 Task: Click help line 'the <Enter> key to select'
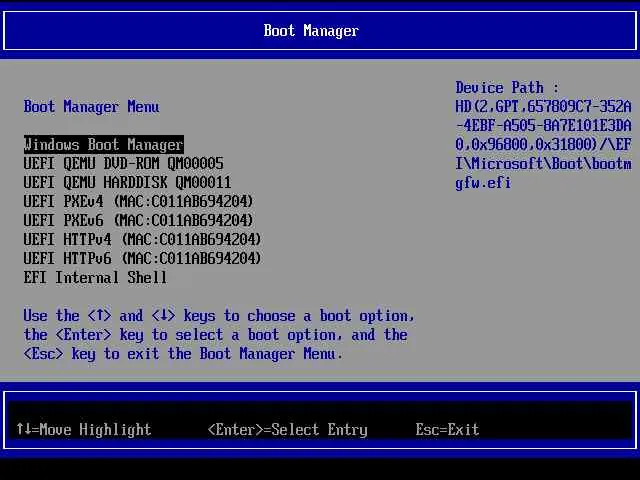click(216, 335)
